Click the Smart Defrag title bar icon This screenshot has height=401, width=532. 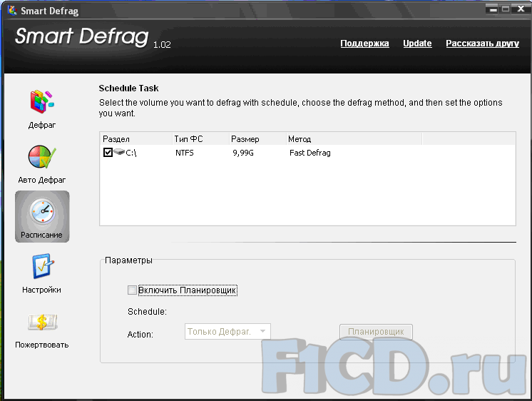click(x=12, y=11)
